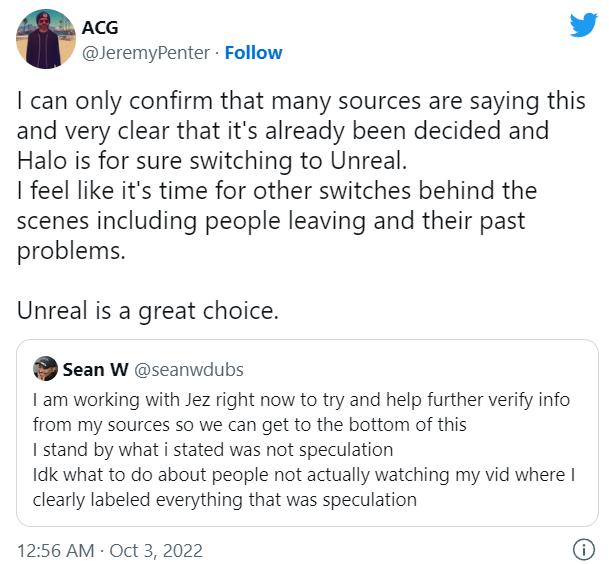The width and height of the screenshot is (609, 564).
Task: Click the "I feel like it's time" sentence
Action: pyautogui.click(x=276, y=191)
